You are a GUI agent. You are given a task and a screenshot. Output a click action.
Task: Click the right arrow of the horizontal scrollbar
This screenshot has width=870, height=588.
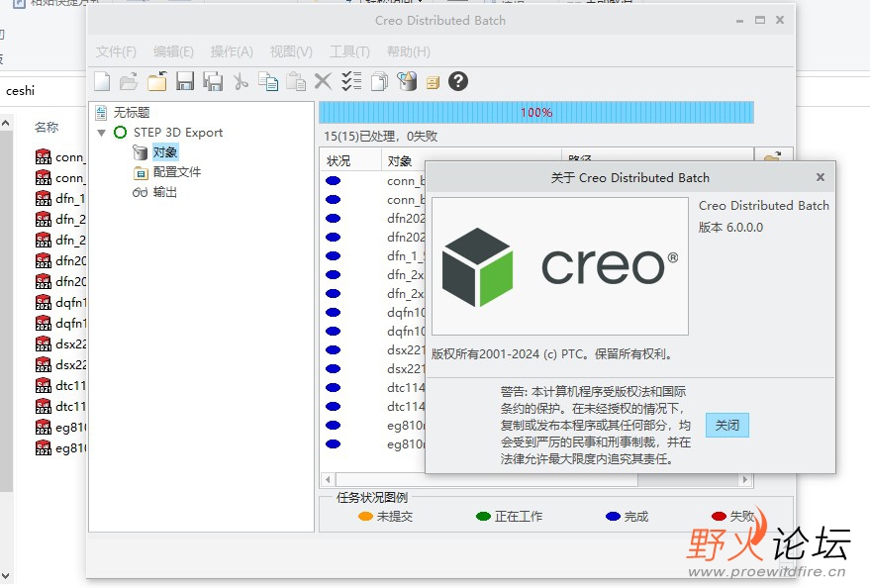pos(745,479)
